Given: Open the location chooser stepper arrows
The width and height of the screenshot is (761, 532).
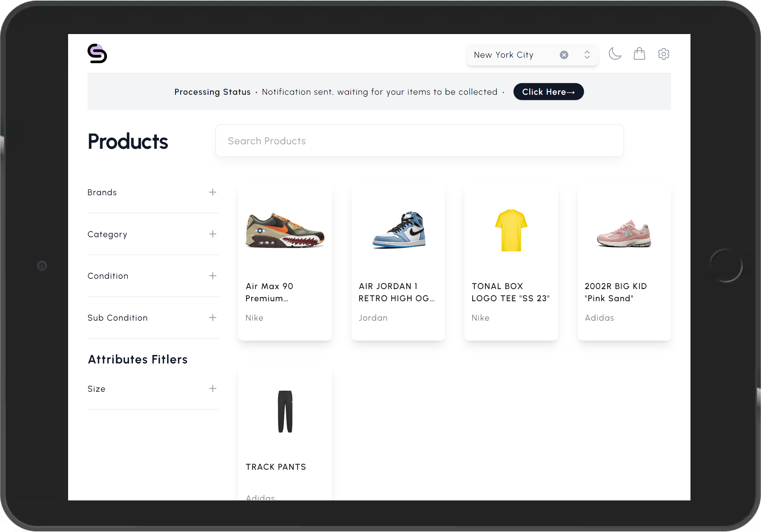Looking at the screenshot, I should [587, 55].
